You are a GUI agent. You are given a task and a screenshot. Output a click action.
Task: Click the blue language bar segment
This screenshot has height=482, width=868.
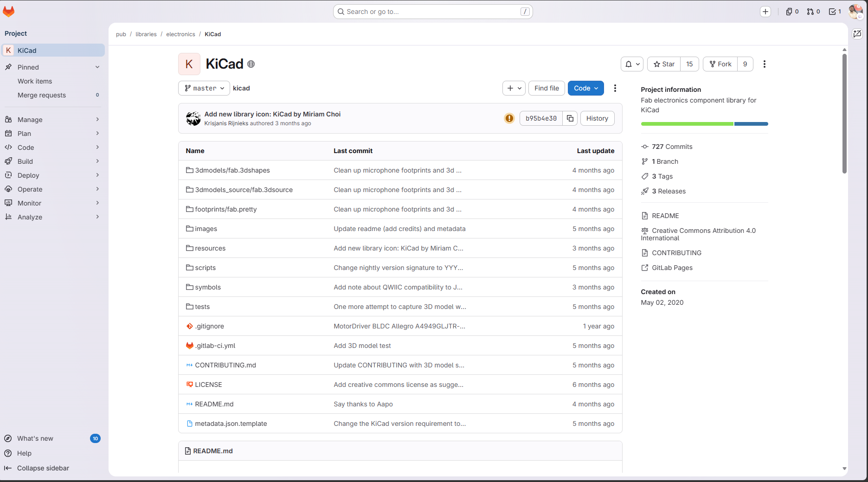tap(751, 124)
